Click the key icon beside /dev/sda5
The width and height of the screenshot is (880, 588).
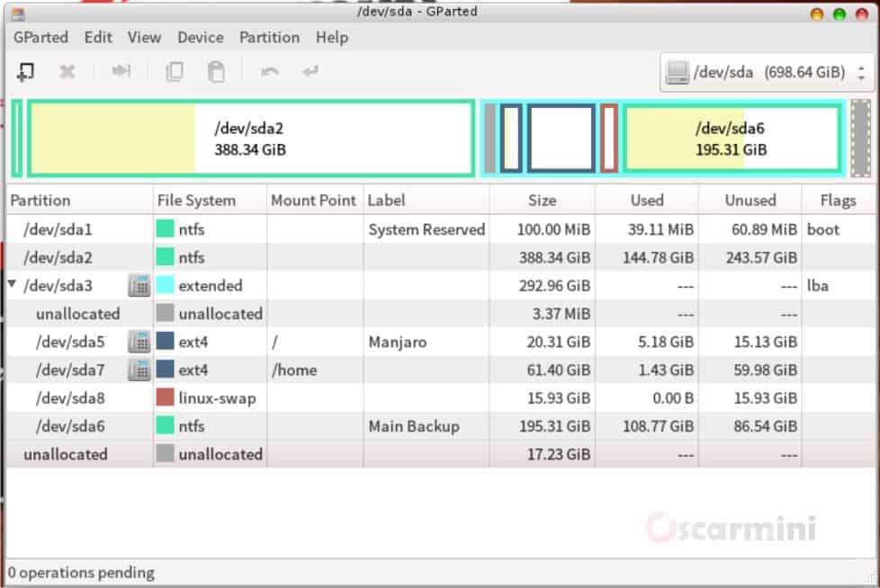[139, 342]
